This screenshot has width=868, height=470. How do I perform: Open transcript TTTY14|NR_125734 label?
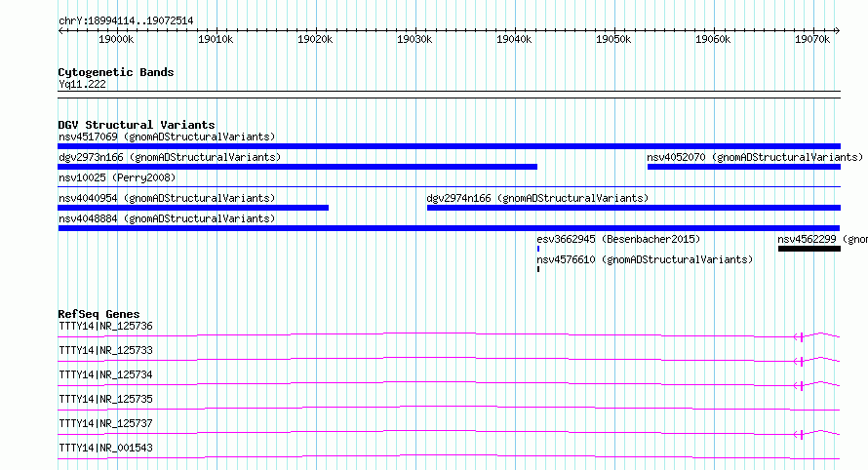[x=105, y=374]
